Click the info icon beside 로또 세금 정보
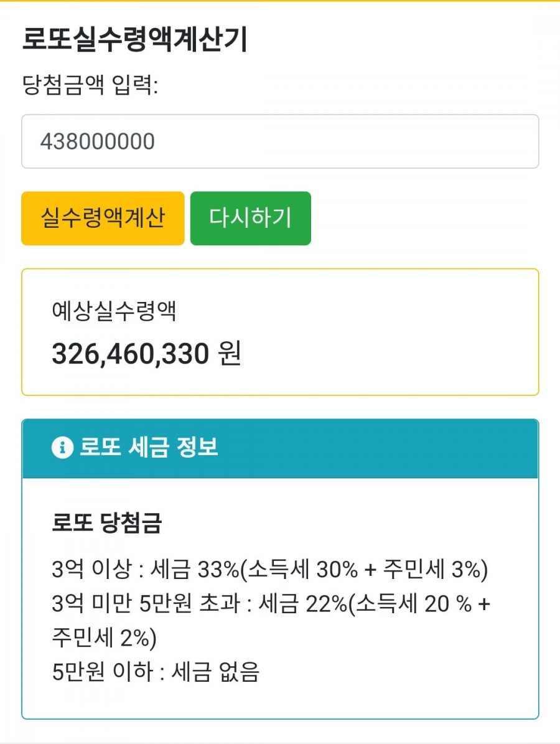This screenshot has width=560, height=744. 62,448
